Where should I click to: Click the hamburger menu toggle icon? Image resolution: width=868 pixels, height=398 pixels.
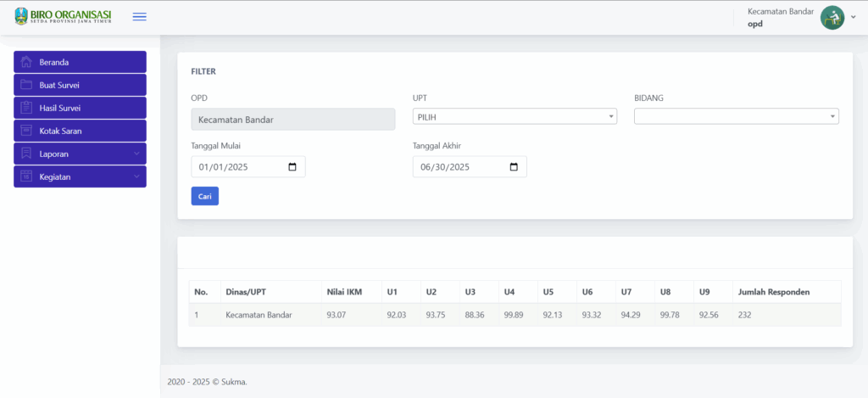click(x=140, y=17)
